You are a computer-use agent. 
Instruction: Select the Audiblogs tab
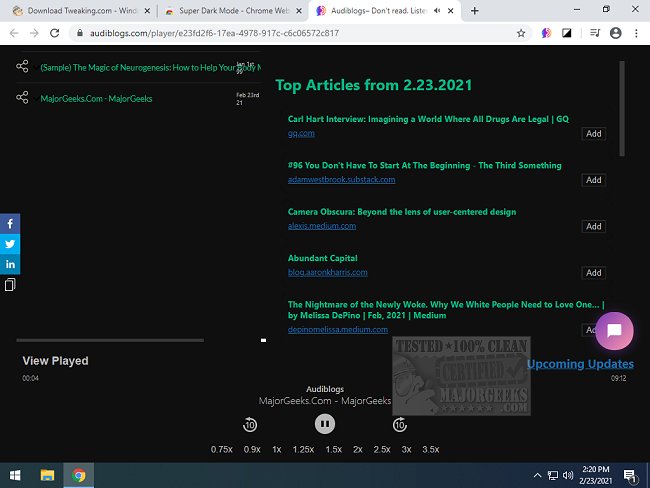(377, 11)
